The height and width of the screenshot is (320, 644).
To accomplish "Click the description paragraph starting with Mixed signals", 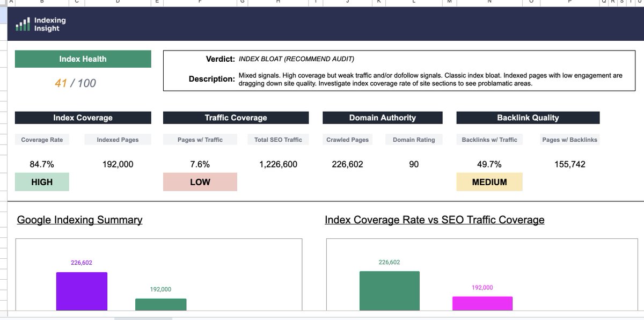I will click(x=430, y=79).
